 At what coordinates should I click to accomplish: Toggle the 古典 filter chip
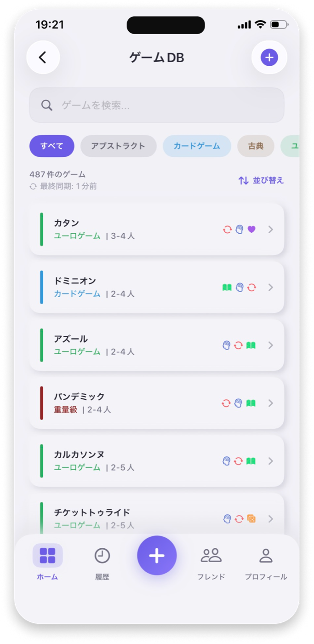point(256,146)
